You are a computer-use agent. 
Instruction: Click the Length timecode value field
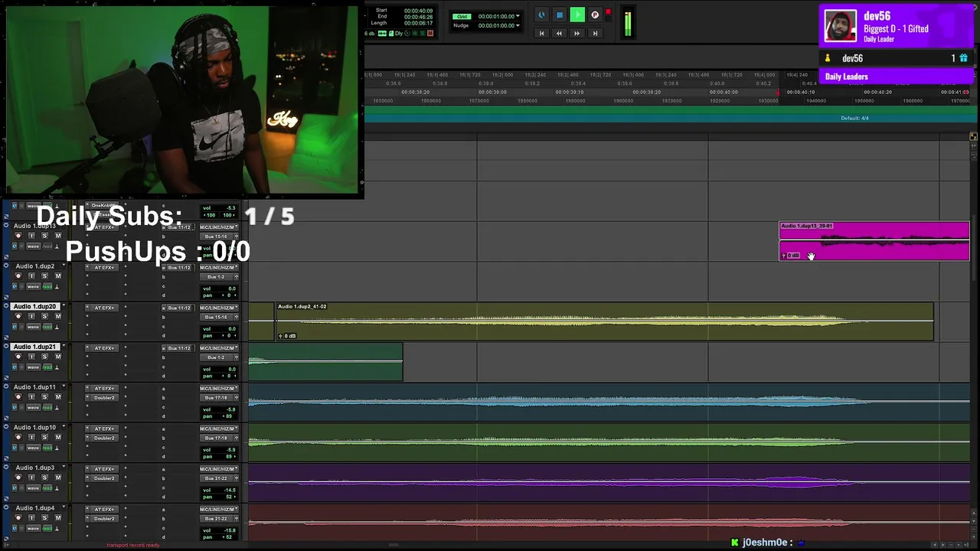418,23
